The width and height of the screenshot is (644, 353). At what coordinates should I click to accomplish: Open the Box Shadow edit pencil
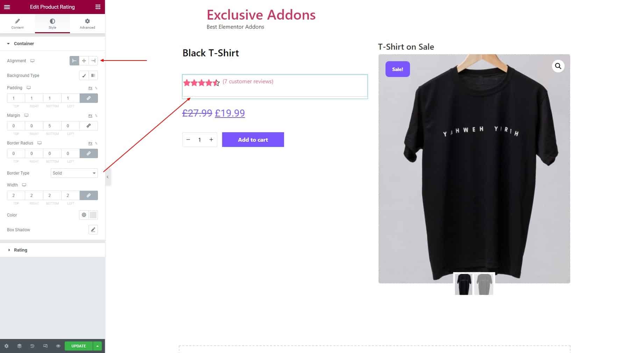click(93, 230)
